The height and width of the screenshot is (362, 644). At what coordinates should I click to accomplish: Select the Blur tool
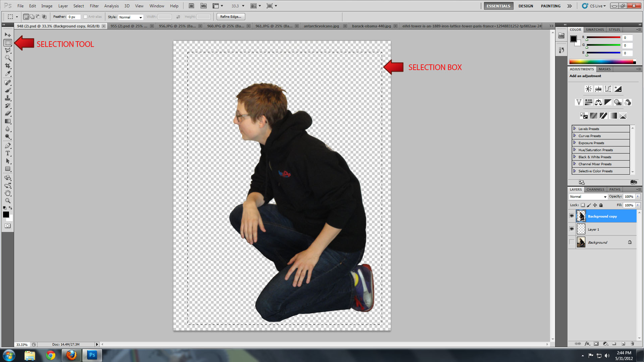click(8, 129)
